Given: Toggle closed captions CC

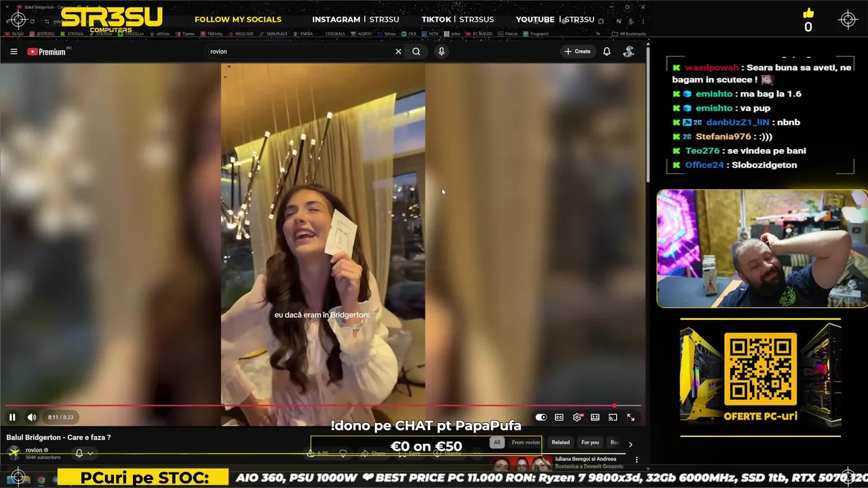Looking at the screenshot, I should pyautogui.click(x=559, y=418).
